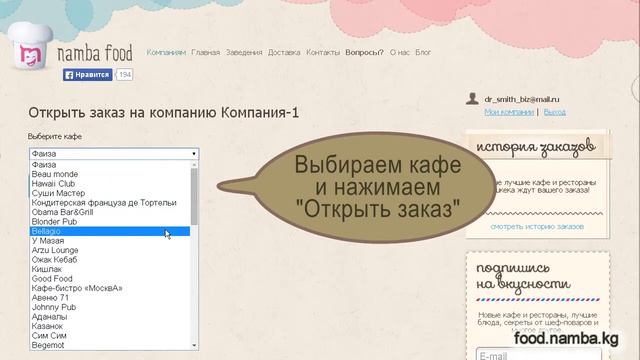Click the user profile silhouette icon
Viewport: 640px width, 360px height.
pyautogui.click(x=472, y=98)
